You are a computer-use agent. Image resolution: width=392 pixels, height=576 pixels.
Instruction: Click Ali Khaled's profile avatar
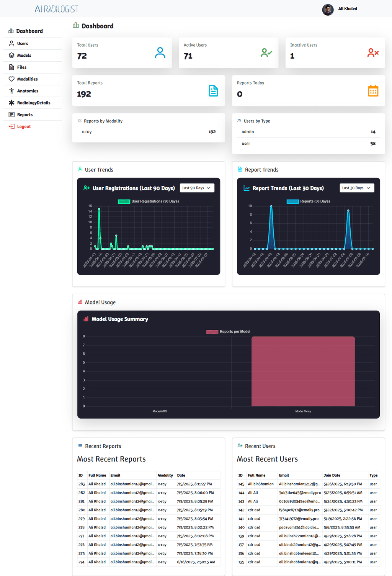click(x=328, y=9)
